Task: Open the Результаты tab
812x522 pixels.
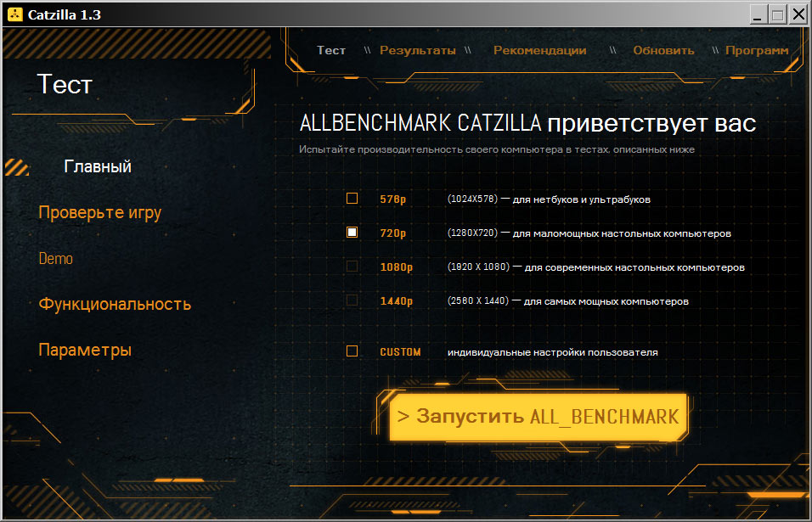Action: [x=417, y=50]
